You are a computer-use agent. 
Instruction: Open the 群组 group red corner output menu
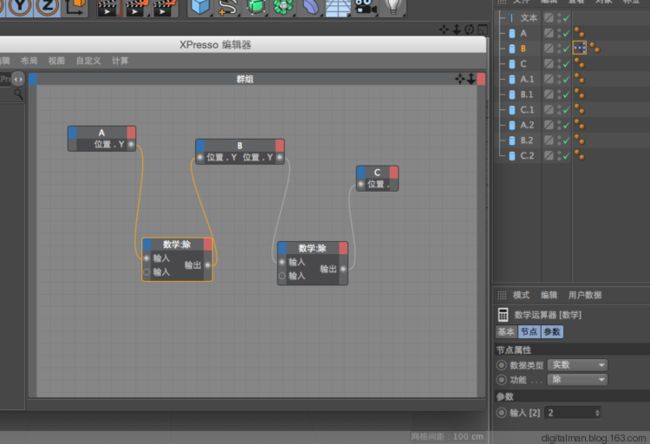click(x=481, y=79)
